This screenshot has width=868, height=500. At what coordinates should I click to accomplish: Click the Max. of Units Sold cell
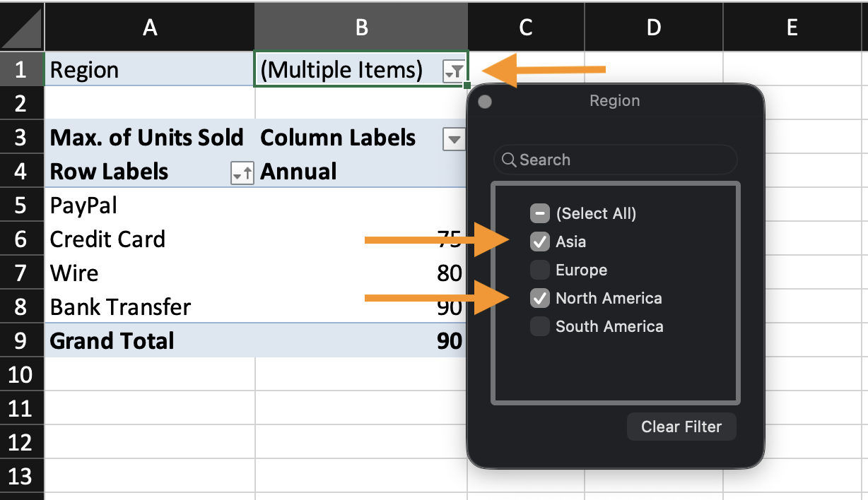146,137
